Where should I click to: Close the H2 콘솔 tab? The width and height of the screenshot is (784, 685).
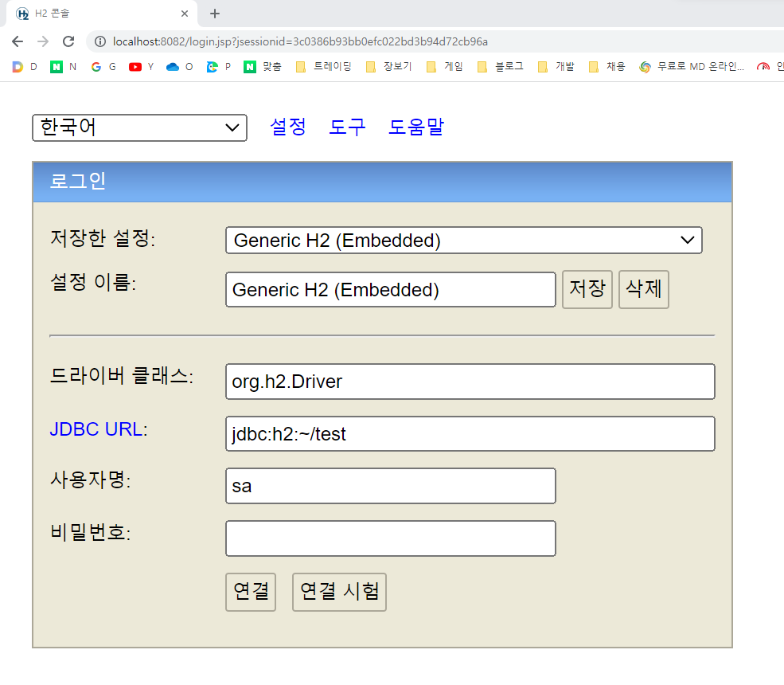[x=185, y=14]
